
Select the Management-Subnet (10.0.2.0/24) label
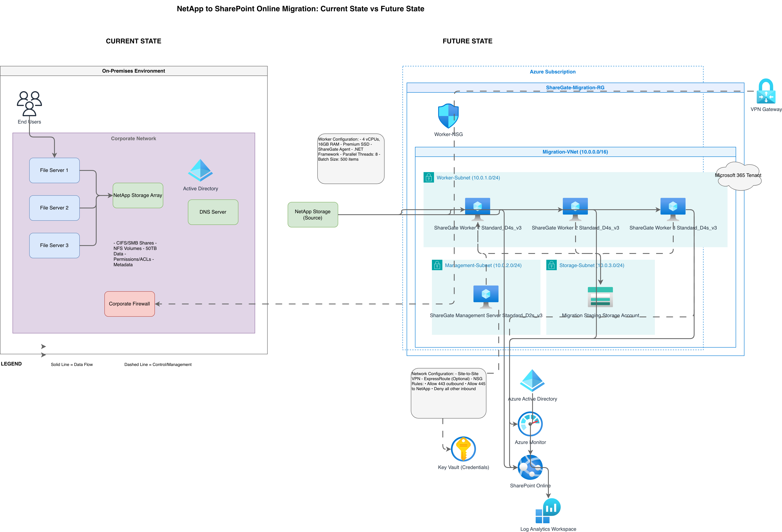click(483, 265)
